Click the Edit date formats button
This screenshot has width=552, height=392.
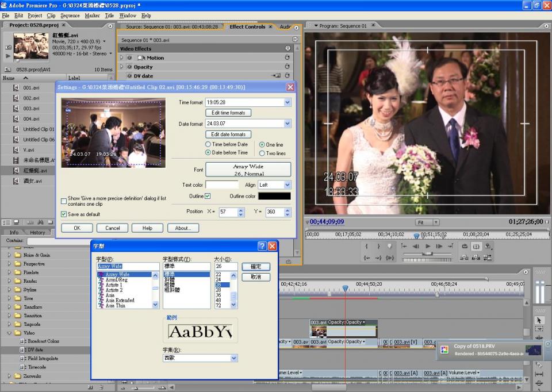pyautogui.click(x=228, y=134)
